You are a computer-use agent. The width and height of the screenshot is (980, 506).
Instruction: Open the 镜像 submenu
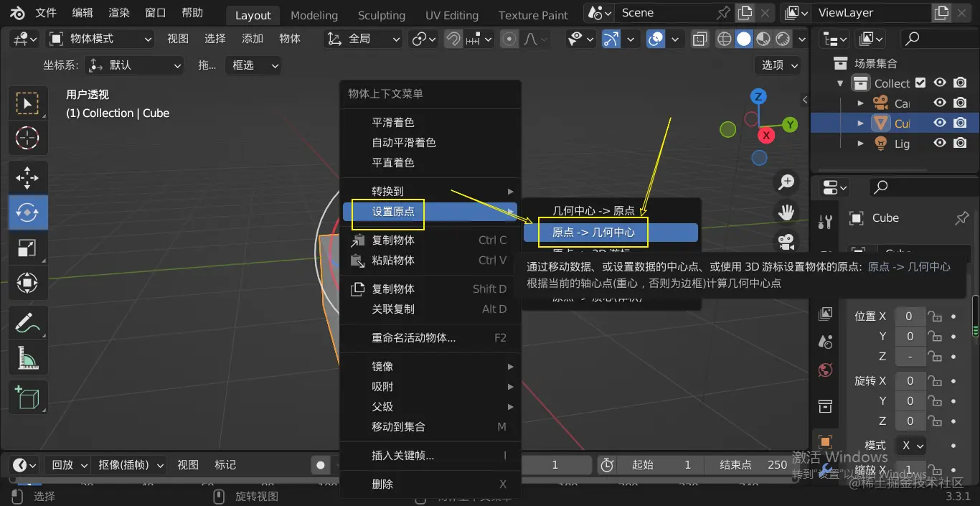click(x=430, y=367)
